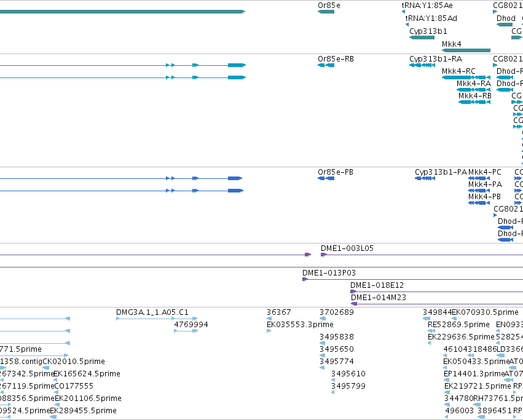Viewport: 523px width, 420px height.
Task: Click EST EK229636.5prime
Action: click(429, 343)
